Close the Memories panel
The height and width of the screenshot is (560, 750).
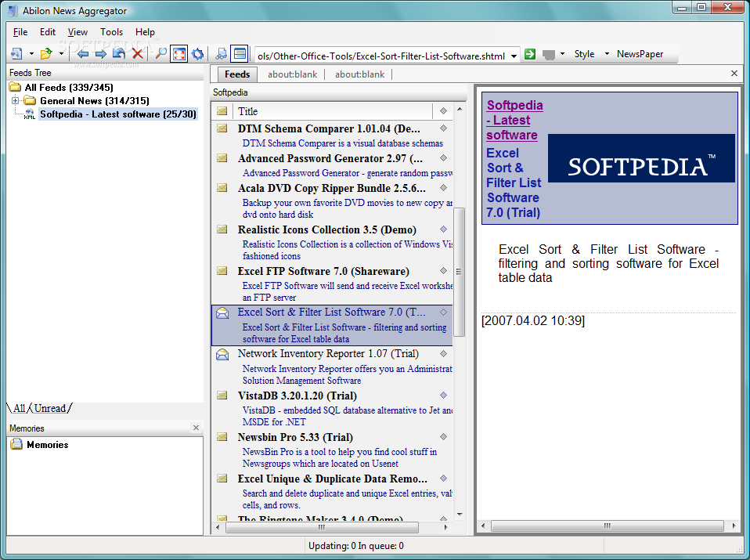pyautogui.click(x=196, y=428)
